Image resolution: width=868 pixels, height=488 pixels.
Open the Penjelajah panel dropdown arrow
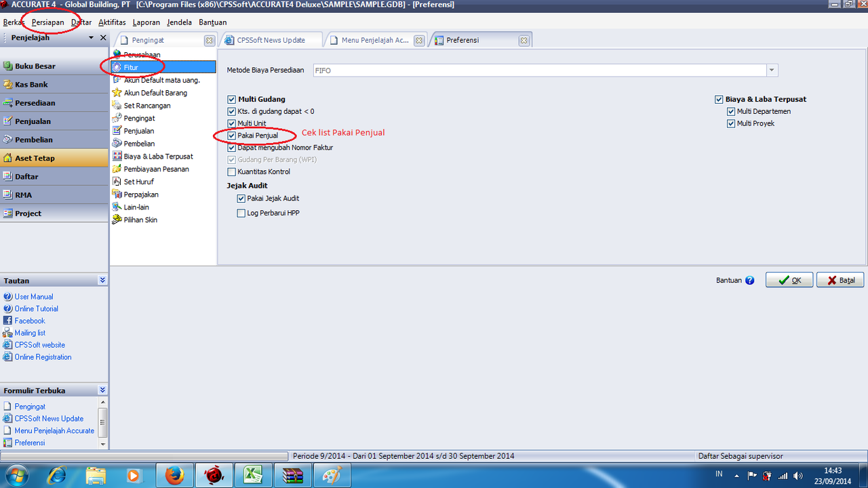coord(92,38)
